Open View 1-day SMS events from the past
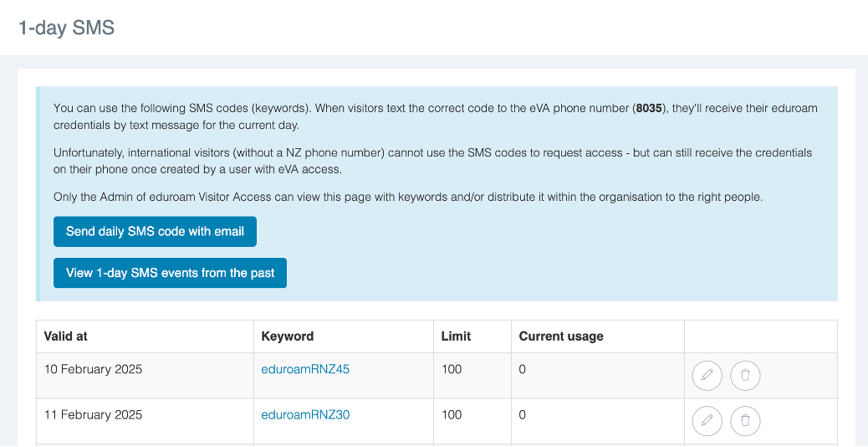 click(x=170, y=273)
